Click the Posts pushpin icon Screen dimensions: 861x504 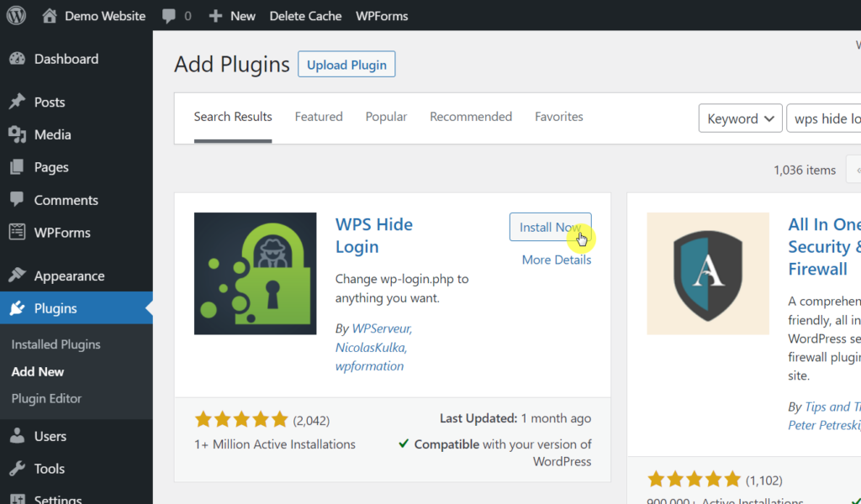[x=17, y=102]
